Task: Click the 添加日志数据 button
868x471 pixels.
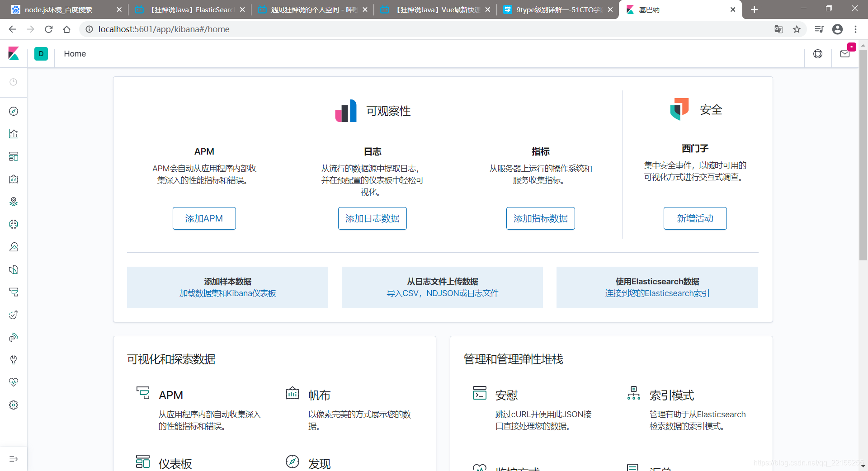Action: [x=373, y=218]
